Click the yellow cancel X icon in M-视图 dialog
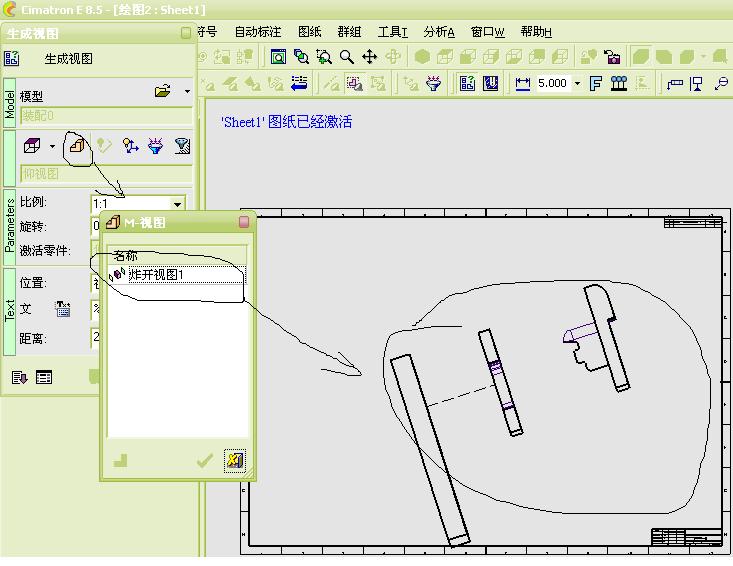Screen dimensions: 733x566 pyautogui.click(x=234, y=460)
